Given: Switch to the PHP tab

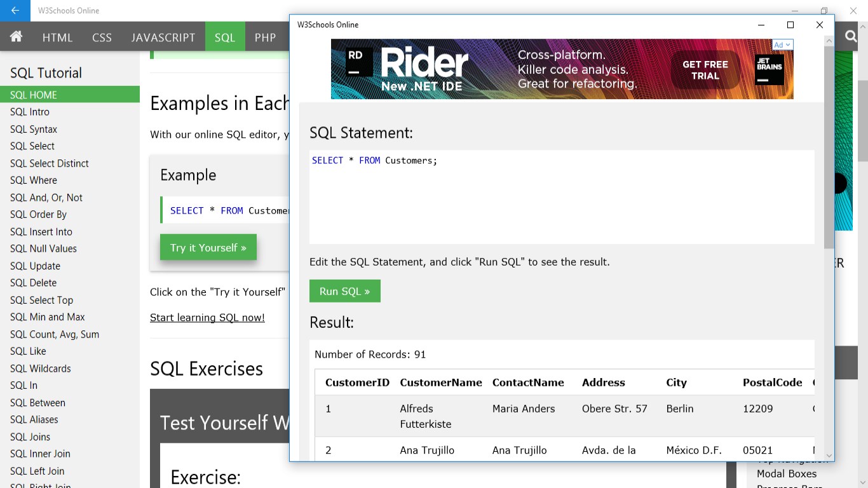Looking at the screenshot, I should click(x=265, y=37).
